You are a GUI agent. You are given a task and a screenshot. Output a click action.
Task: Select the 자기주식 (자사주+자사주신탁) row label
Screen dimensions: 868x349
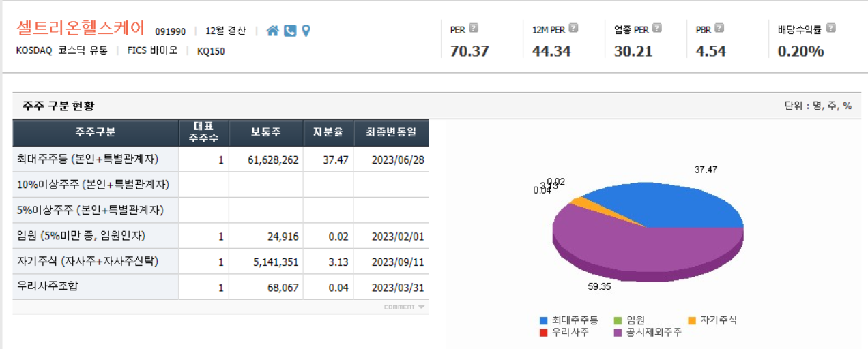[x=87, y=261]
